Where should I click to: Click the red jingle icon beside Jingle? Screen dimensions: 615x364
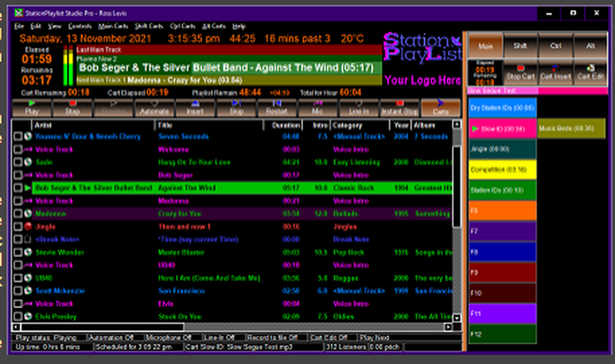28,226
